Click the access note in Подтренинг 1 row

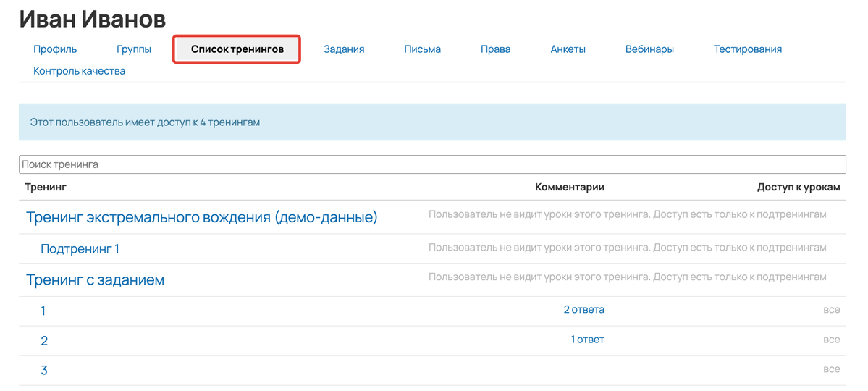pyautogui.click(x=628, y=248)
